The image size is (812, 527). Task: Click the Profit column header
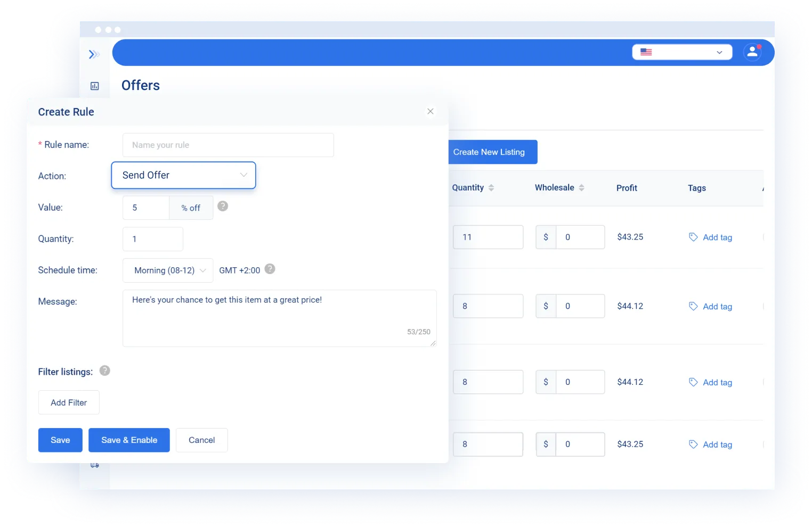point(627,188)
